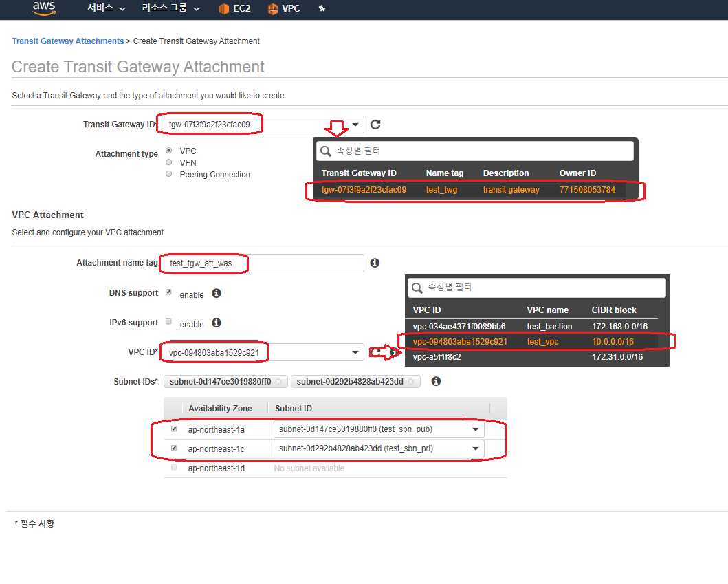Click the 172.31.0.0/16 CIDR cell
Screen dimensions: 728x584
pos(617,357)
